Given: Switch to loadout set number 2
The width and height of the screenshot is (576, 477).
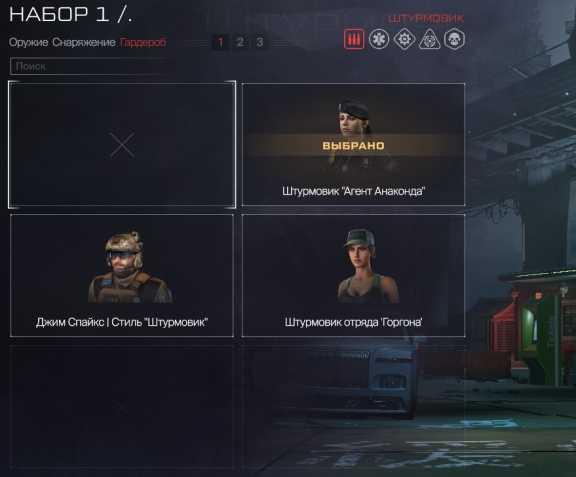Looking at the screenshot, I should pos(240,42).
